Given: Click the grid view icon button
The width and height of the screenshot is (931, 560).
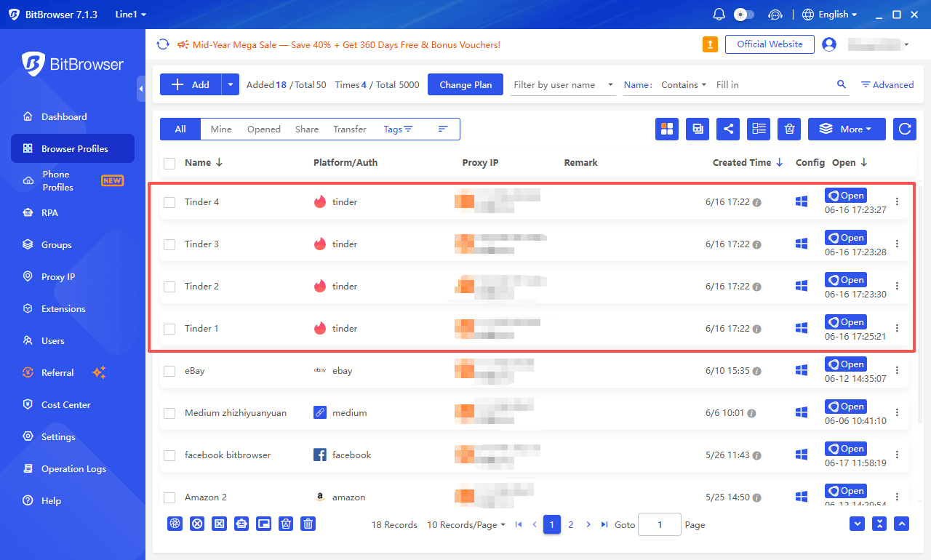Looking at the screenshot, I should coord(667,129).
